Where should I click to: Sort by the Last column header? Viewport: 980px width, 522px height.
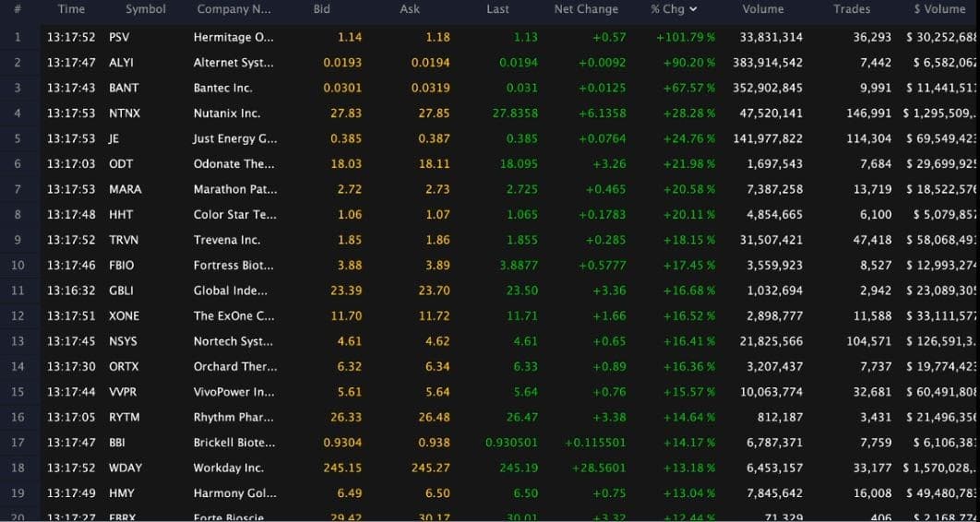[497, 9]
